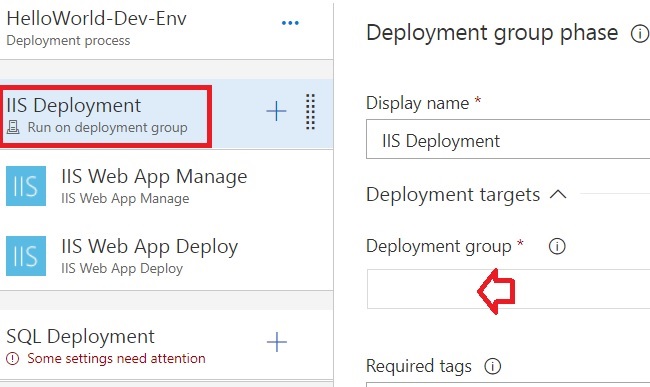Screen dimensions: 650x387
Task: Add a task to SQL Deployment phase
Action: point(276,342)
